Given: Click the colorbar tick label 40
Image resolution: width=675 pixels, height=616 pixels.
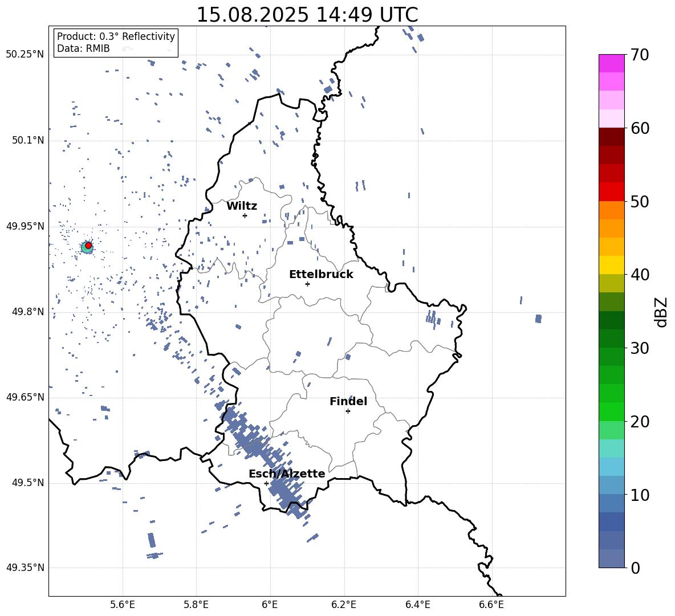Looking at the screenshot, I should coord(640,275).
